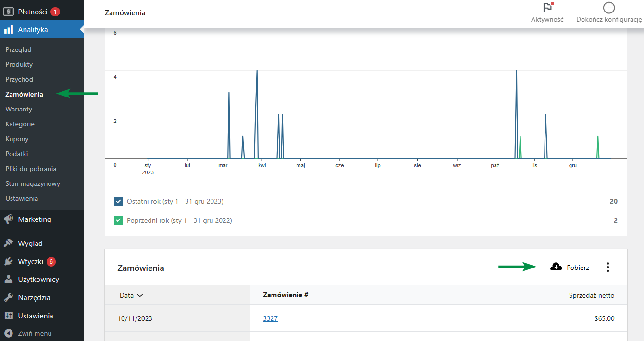Click the date cell 10/11/2023
Screen dimensions: 644x341
pyautogui.click(x=135, y=318)
